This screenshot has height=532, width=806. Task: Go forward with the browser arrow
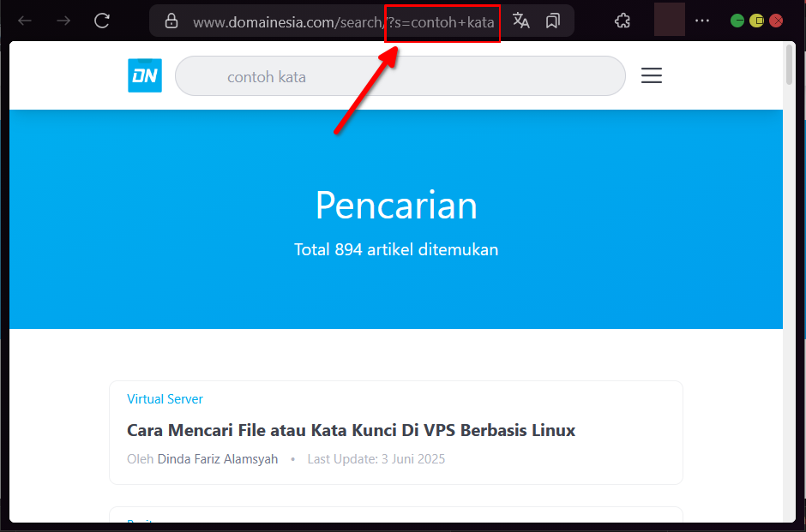tap(63, 21)
